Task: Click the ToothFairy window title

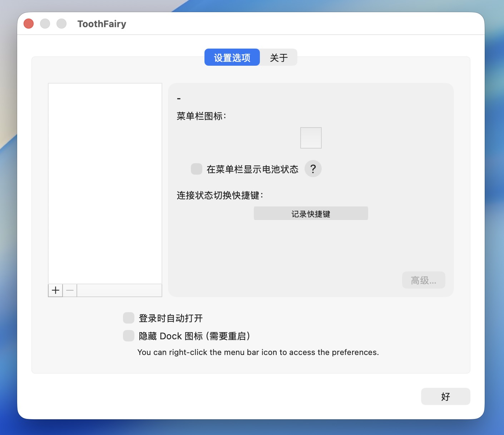Action: [102, 24]
